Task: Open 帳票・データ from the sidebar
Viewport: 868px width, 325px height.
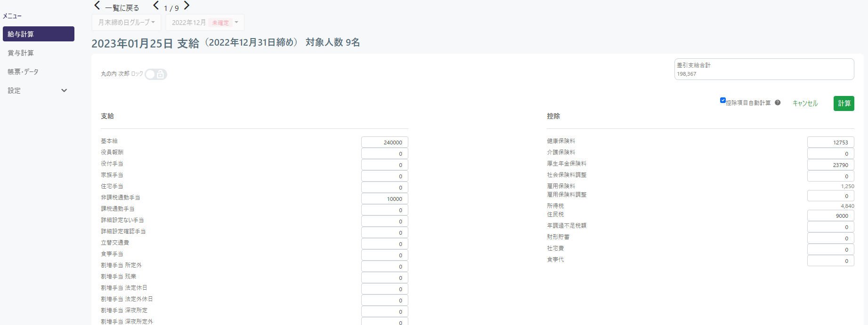Action: point(23,71)
